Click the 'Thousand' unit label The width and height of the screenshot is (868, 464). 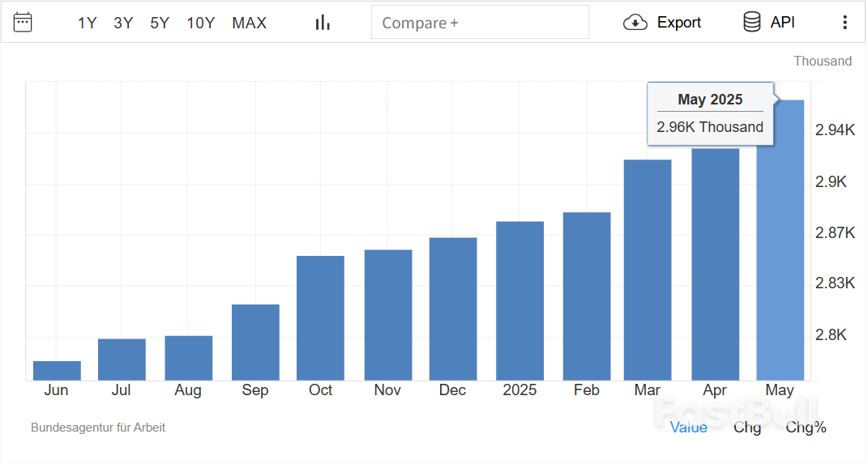coord(823,61)
